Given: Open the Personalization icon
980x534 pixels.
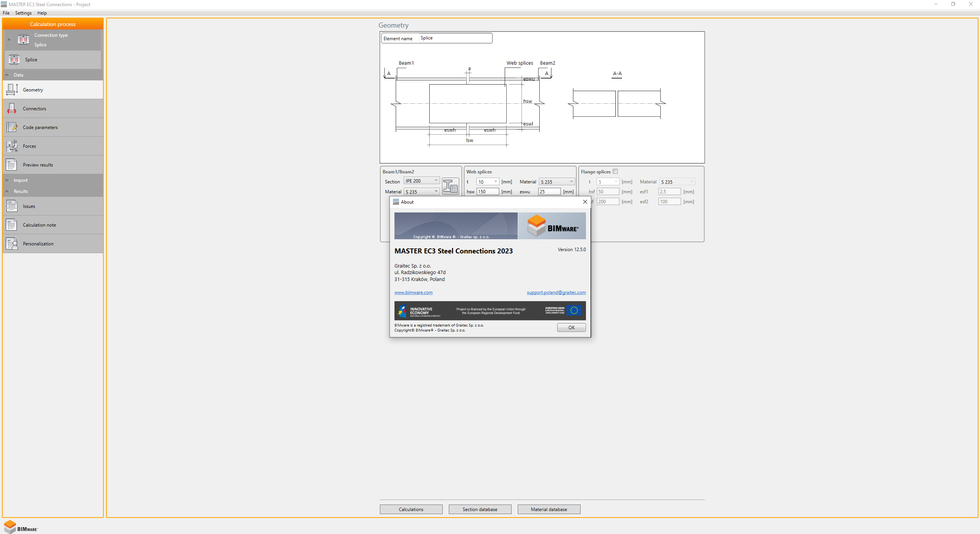Looking at the screenshot, I should tap(12, 243).
